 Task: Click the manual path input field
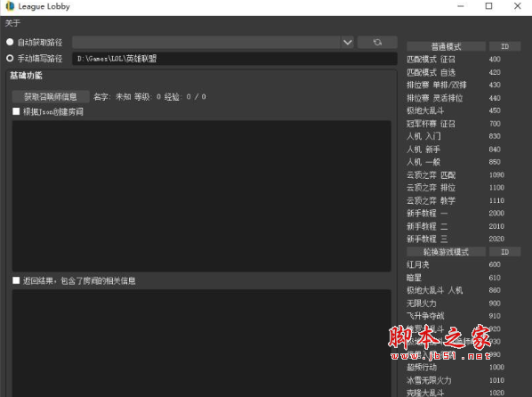(235, 59)
